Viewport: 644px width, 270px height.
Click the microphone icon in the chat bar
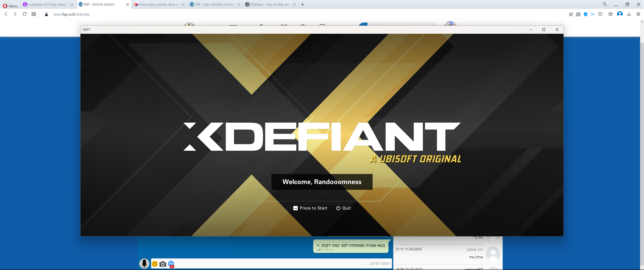click(144, 263)
